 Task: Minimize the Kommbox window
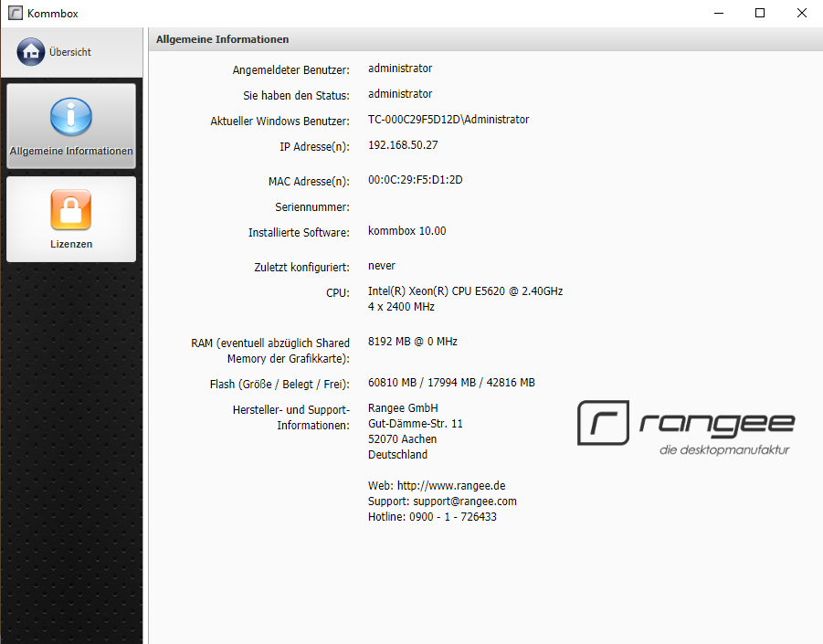click(717, 13)
